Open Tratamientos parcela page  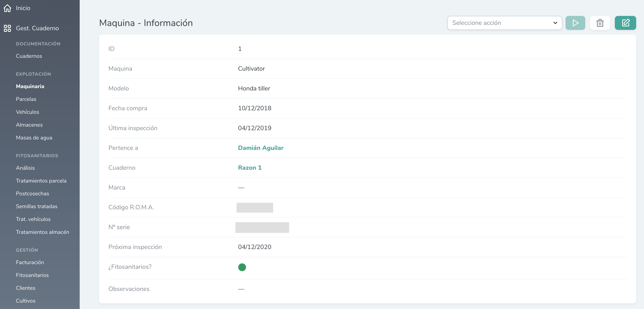click(x=41, y=181)
